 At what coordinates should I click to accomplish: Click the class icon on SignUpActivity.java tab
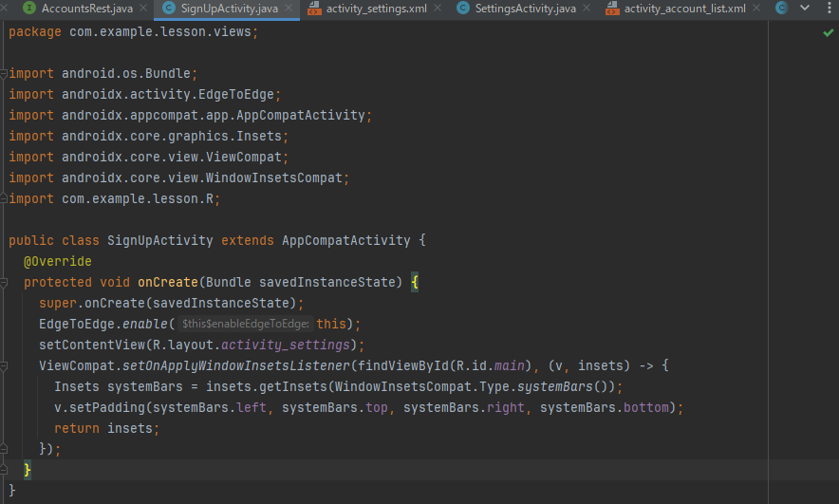coord(169,8)
